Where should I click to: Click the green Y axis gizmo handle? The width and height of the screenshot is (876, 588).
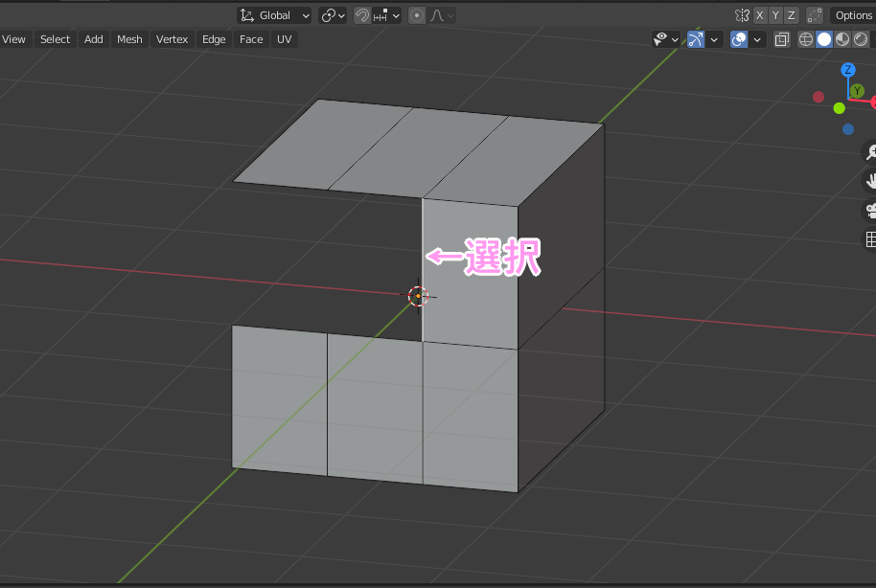click(857, 90)
